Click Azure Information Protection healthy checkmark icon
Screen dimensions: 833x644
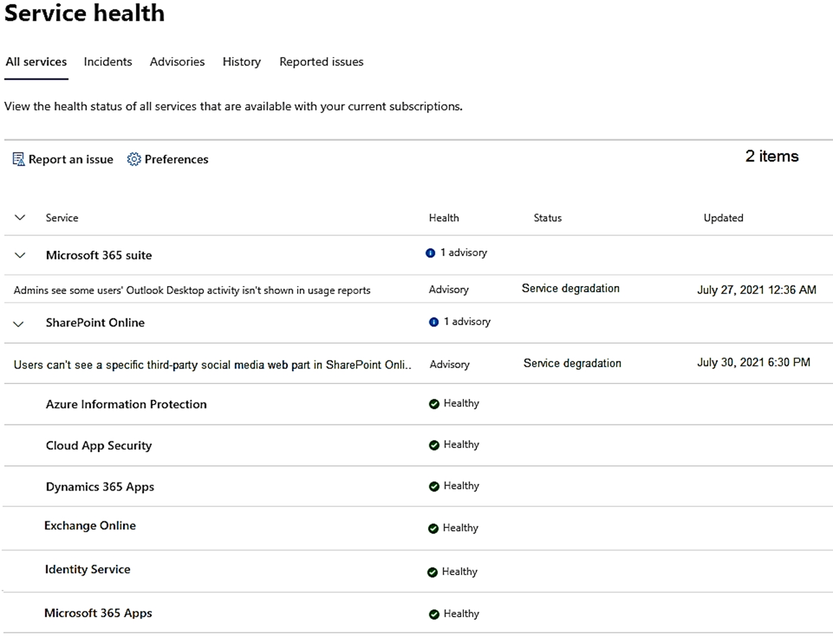(x=434, y=404)
